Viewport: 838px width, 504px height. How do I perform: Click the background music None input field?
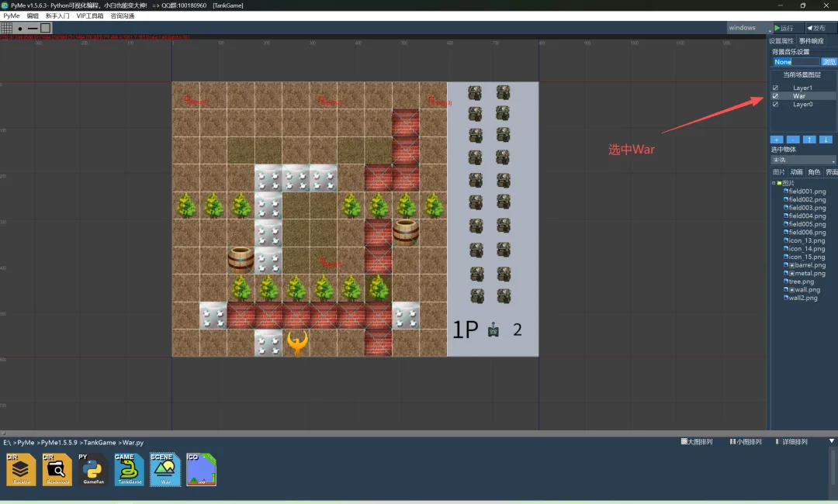(796, 62)
